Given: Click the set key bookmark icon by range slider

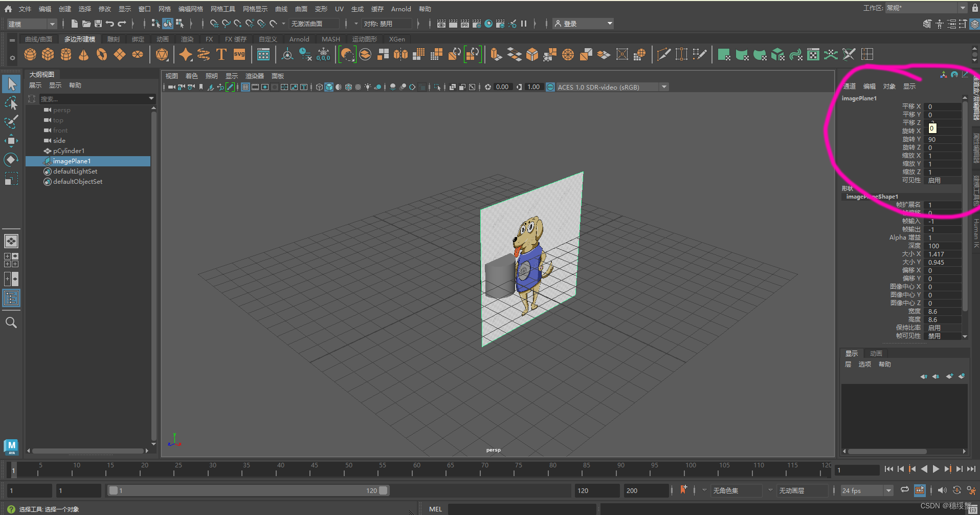Looking at the screenshot, I should (683, 490).
